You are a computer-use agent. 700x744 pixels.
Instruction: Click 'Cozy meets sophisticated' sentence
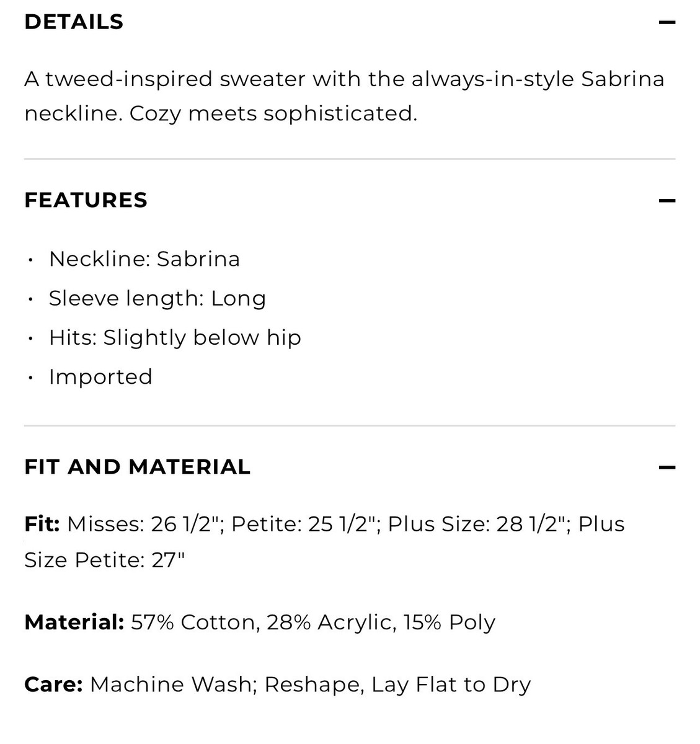coord(273,113)
